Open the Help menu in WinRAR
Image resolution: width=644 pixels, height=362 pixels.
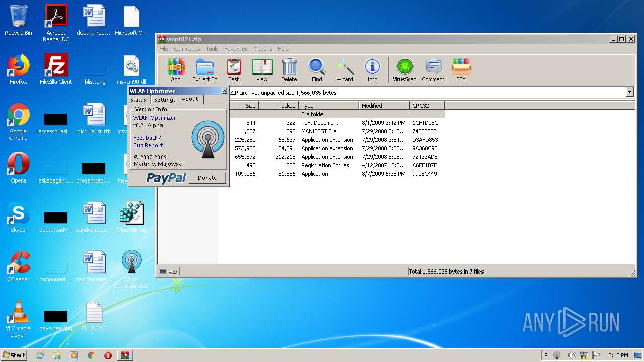point(283,49)
